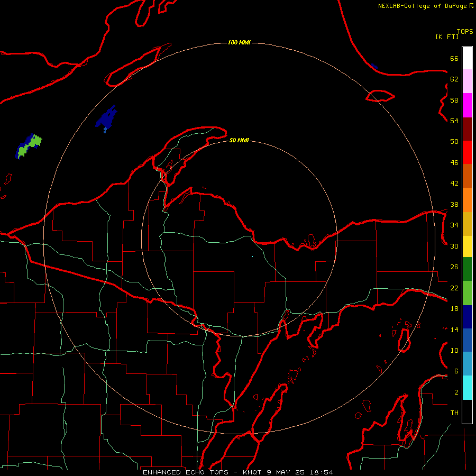Click the legend value 42
This screenshot has height=476, width=476.
pyautogui.click(x=454, y=184)
